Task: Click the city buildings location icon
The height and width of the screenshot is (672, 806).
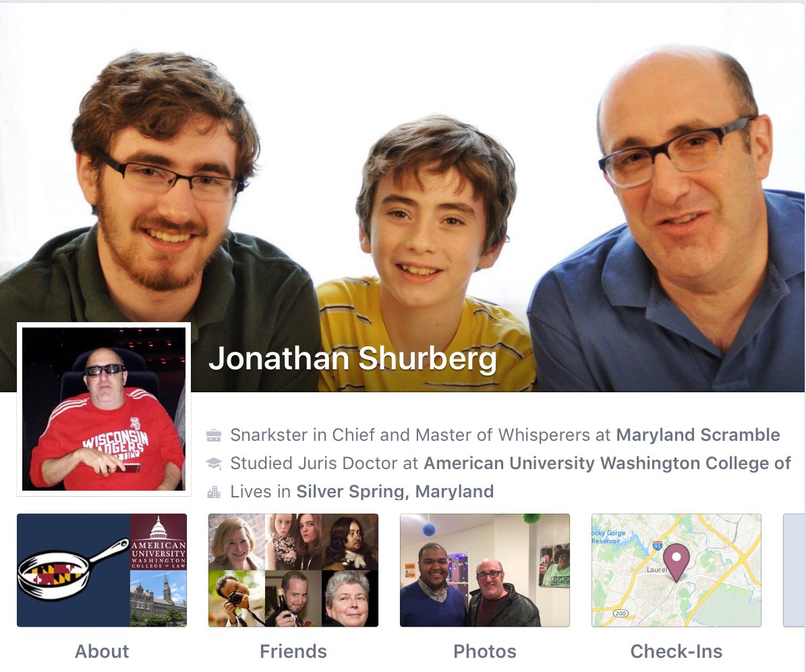Action: click(x=214, y=492)
